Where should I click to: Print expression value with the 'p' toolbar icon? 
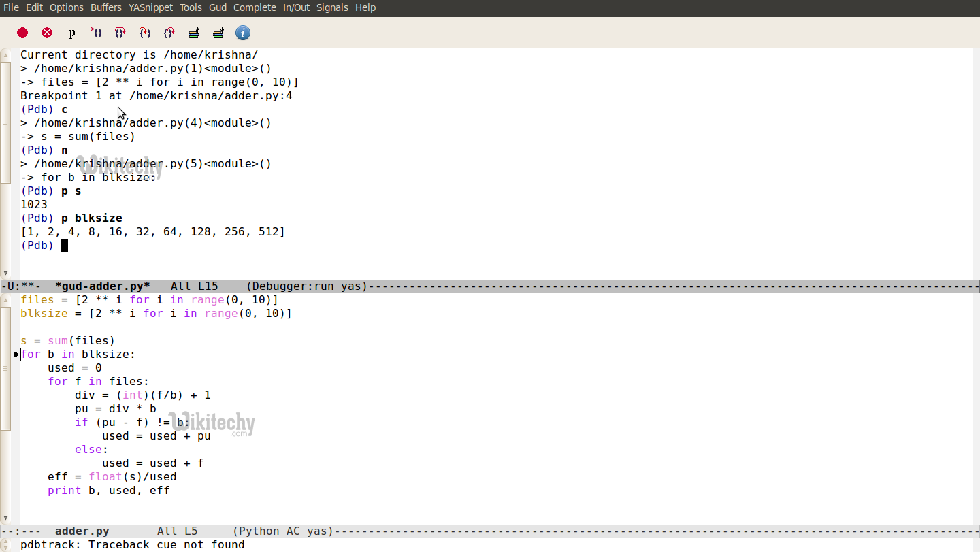coord(71,33)
